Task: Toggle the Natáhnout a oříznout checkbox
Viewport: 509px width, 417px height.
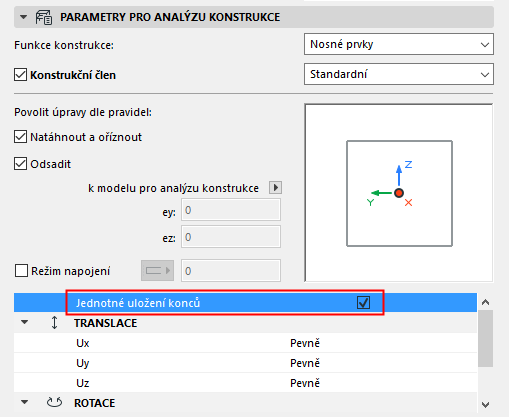Action: [x=20, y=137]
